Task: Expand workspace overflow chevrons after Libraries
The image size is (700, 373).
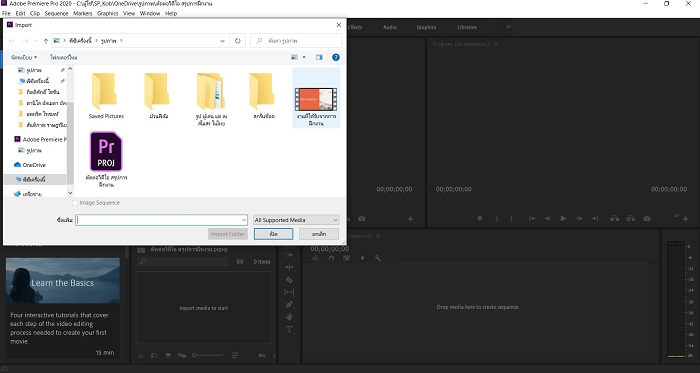Action: coord(508,27)
